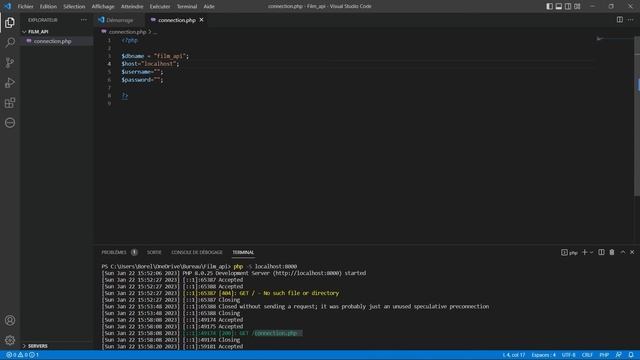The image size is (640, 360).
Task: Click the VS Code logo icon in title bar
Action: [x=8, y=6]
